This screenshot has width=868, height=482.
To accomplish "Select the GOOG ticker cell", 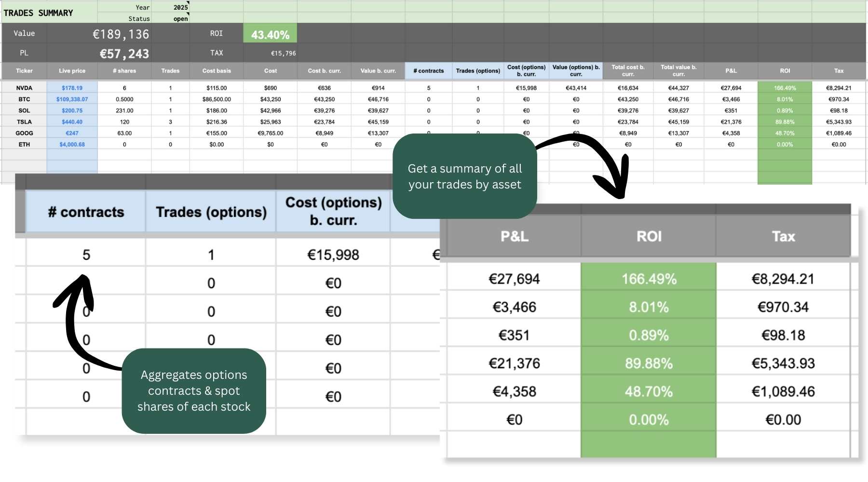I will click(24, 133).
